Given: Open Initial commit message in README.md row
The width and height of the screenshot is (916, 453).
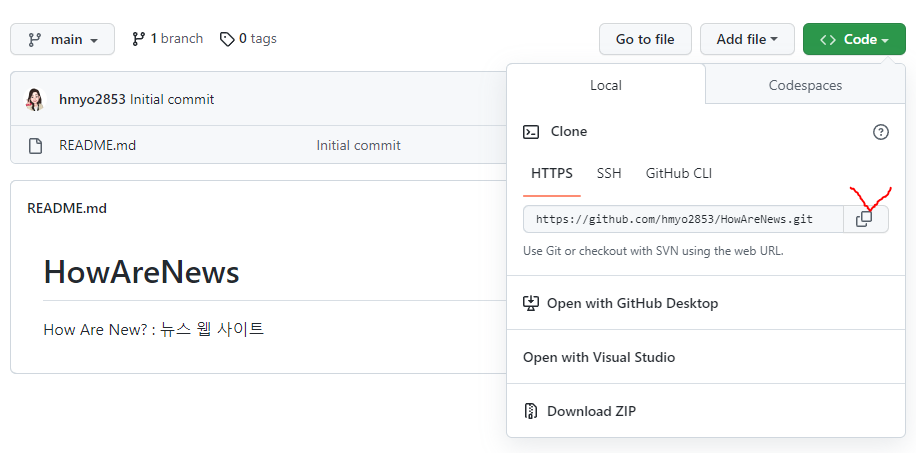Looking at the screenshot, I should click(x=358, y=145).
